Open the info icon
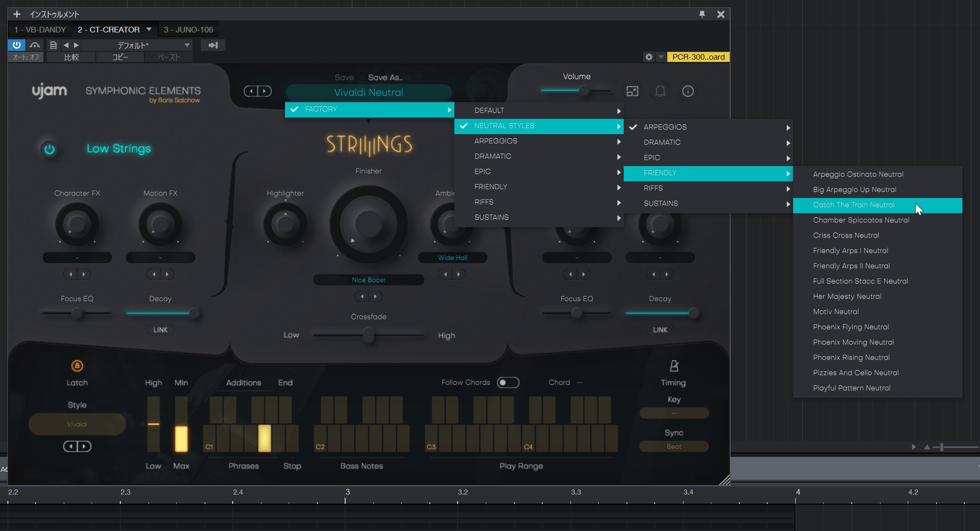 [x=688, y=91]
